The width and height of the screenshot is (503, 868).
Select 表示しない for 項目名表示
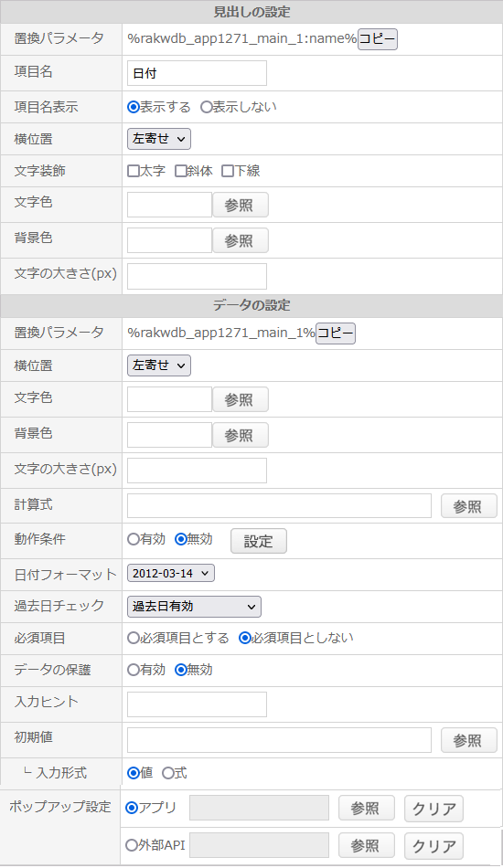[x=207, y=108]
